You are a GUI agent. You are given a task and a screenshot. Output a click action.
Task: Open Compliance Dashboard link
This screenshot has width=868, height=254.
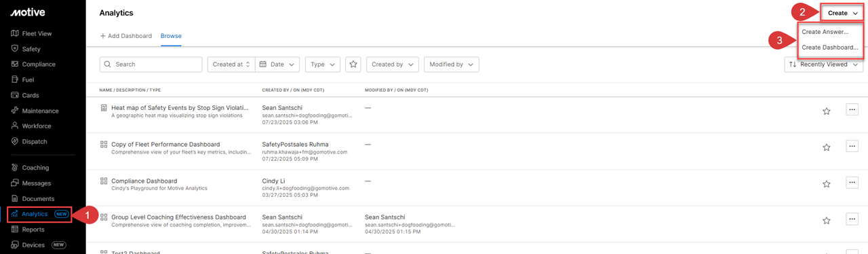point(144,181)
